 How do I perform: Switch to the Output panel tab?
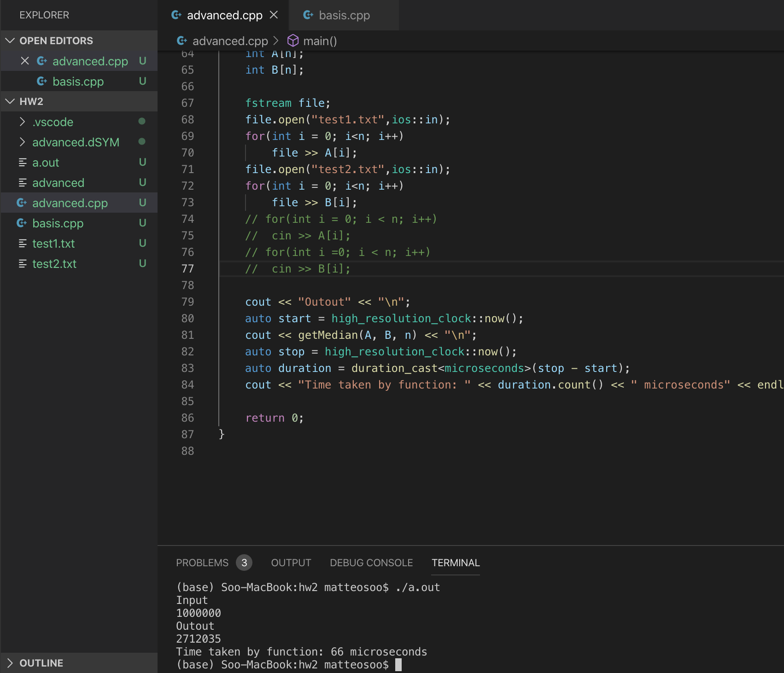tap(291, 563)
